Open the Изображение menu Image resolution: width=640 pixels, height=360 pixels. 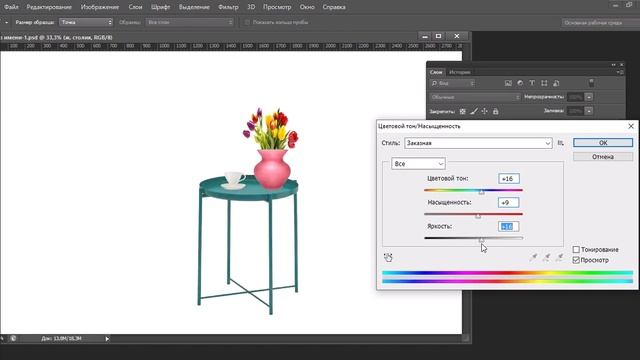pyautogui.click(x=100, y=7)
